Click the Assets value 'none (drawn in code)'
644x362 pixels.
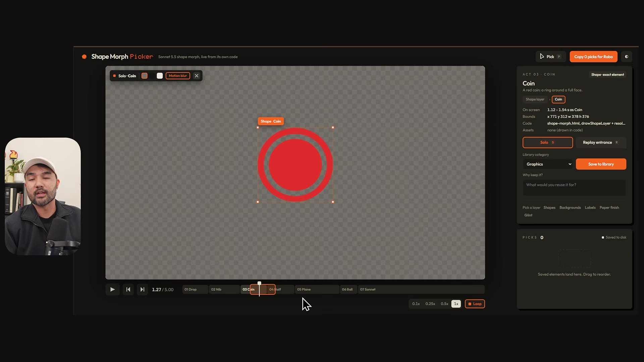coord(565,130)
